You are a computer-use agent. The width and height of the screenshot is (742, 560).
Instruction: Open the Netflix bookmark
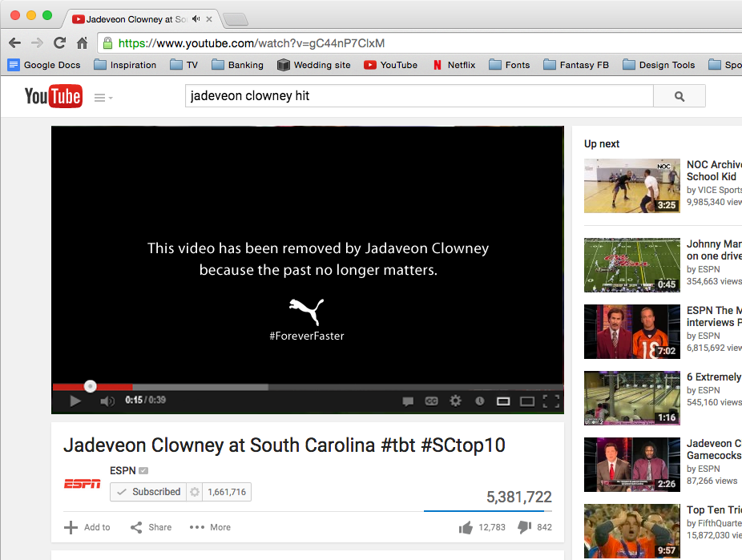tap(454, 65)
